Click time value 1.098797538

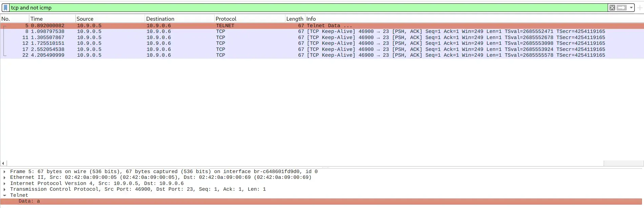[47, 32]
